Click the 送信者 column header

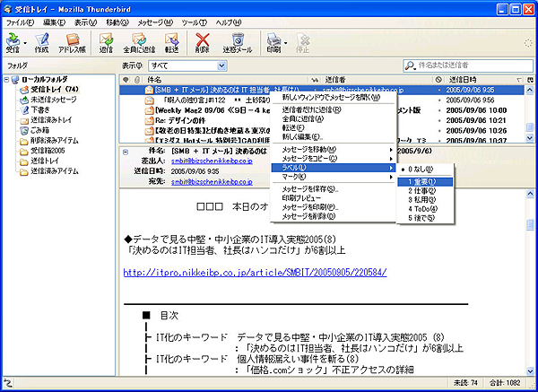(x=377, y=80)
